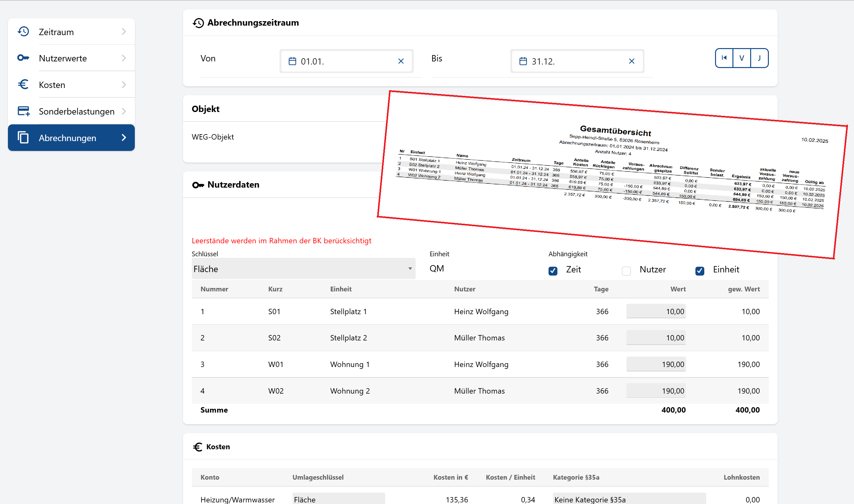The width and height of the screenshot is (854, 504).
Task: Click the Sonderbelastungen card-plus icon
Action: click(x=23, y=111)
